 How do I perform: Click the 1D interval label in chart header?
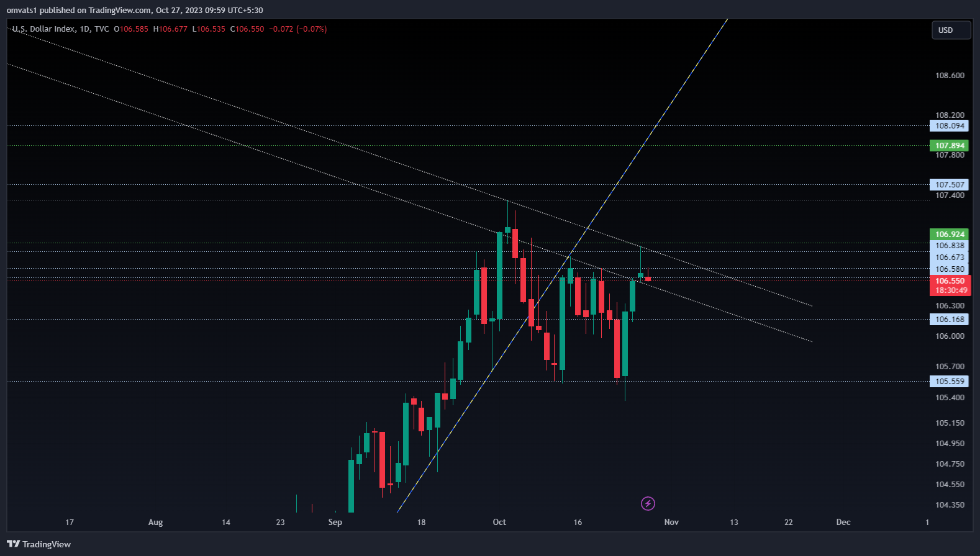coord(84,29)
